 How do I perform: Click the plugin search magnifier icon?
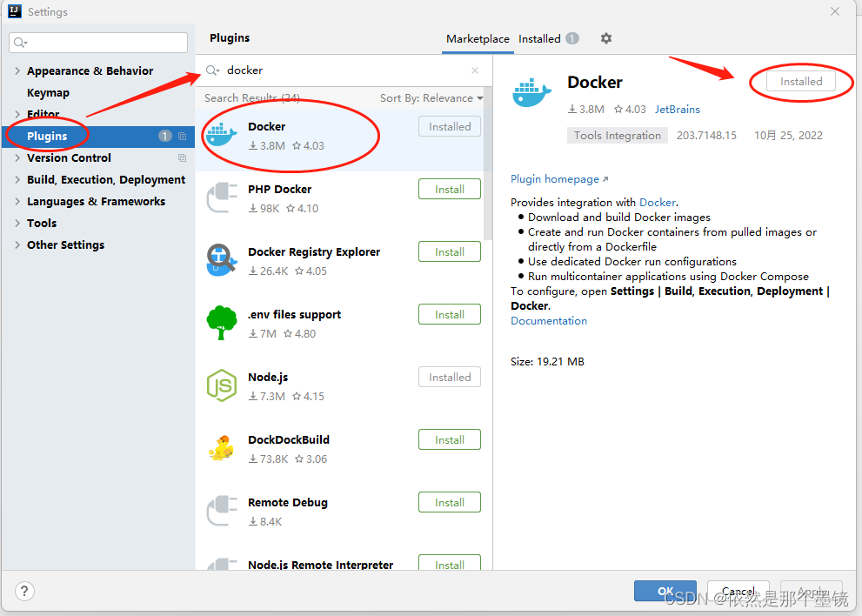coord(212,70)
